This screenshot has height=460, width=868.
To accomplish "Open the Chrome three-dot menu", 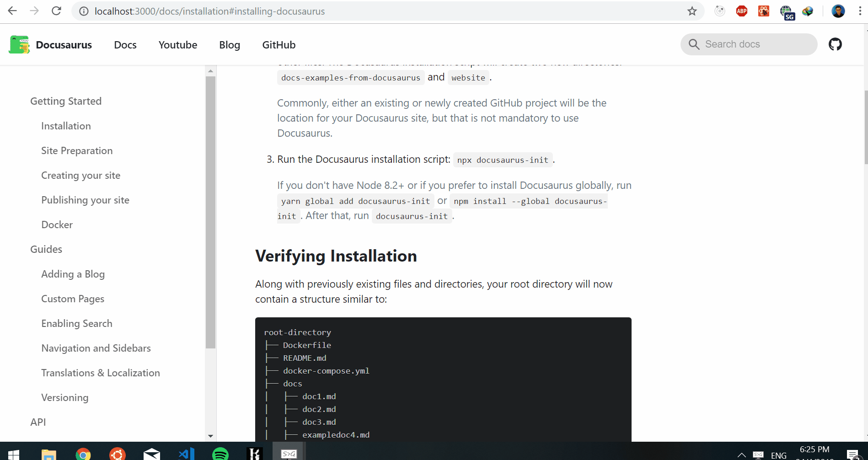I will point(860,11).
